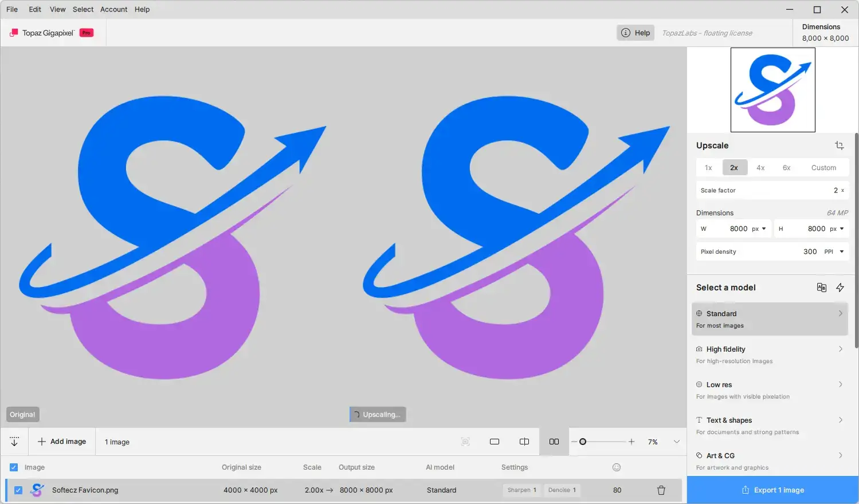Select the 4x upscale option
The height and width of the screenshot is (504, 859).
[760, 168]
